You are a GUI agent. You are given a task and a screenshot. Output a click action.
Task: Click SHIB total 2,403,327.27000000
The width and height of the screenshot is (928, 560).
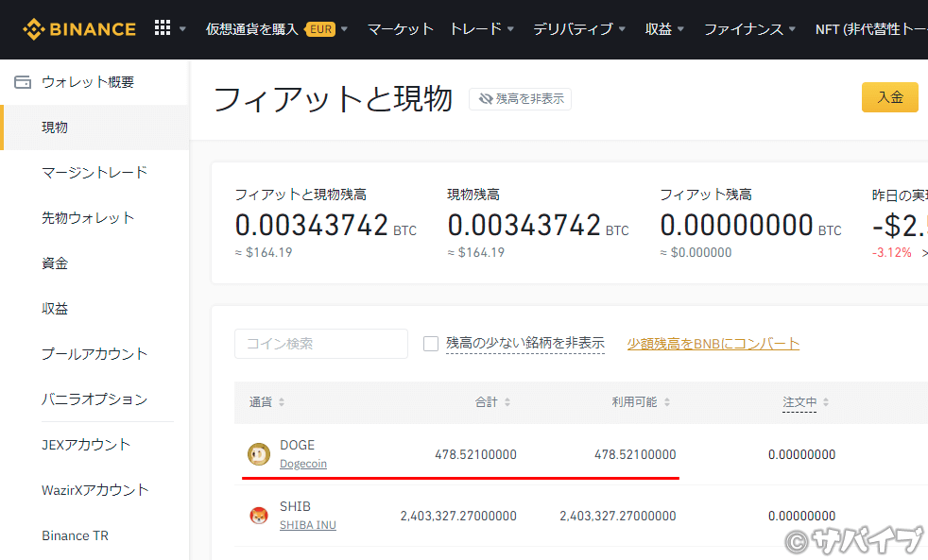[x=458, y=517]
